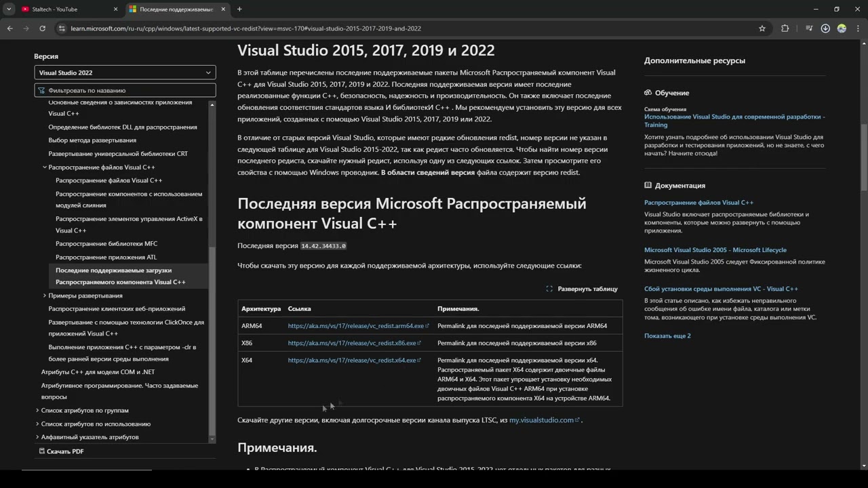Bookmark this page with the star icon
The height and width of the screenshot is (488, 868).
[x=762, y=28]
